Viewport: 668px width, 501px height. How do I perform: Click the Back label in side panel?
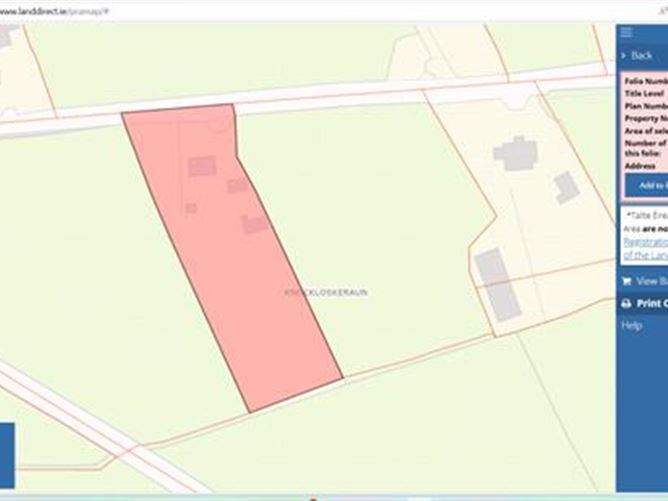point(642,55)
